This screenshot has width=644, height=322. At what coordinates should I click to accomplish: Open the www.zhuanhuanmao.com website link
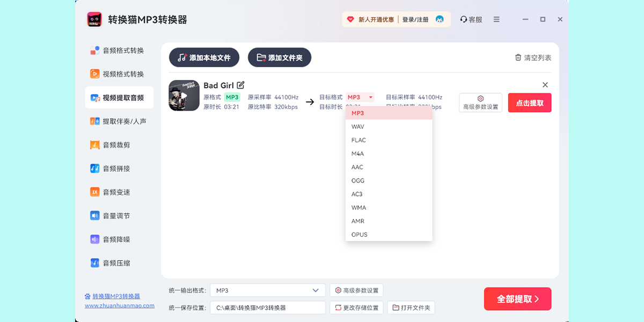click(x=119, y=305)
